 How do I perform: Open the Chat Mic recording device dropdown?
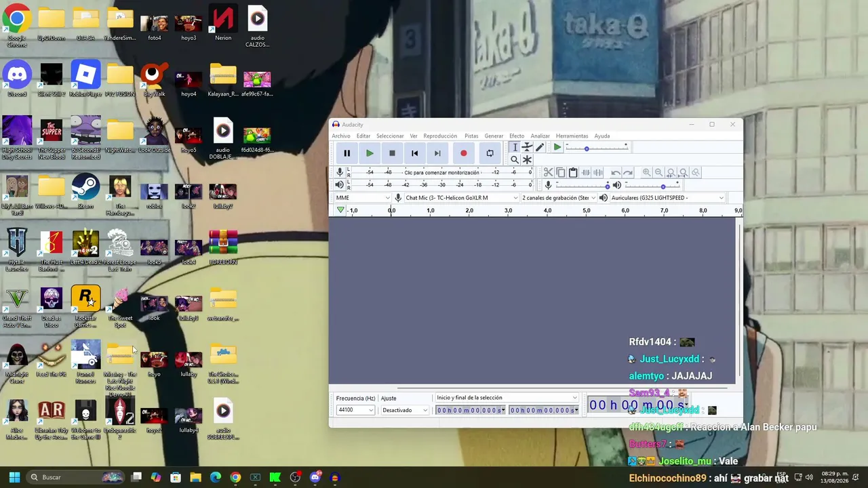coord(462,198)
